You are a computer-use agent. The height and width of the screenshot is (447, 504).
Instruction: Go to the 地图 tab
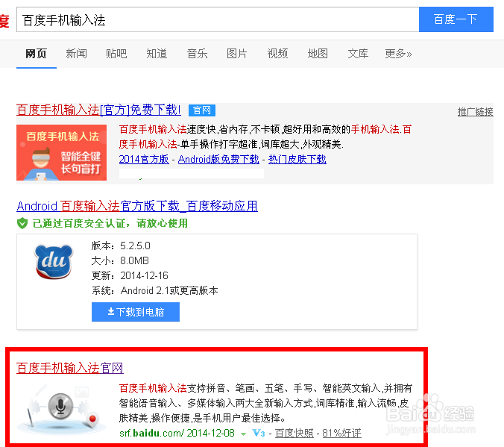pos(318,54)
